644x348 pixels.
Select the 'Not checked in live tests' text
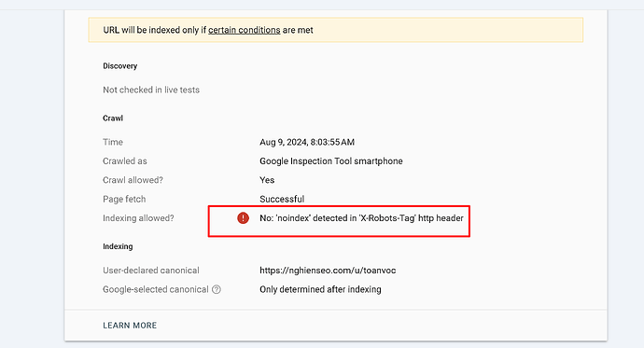click(151, 90)
